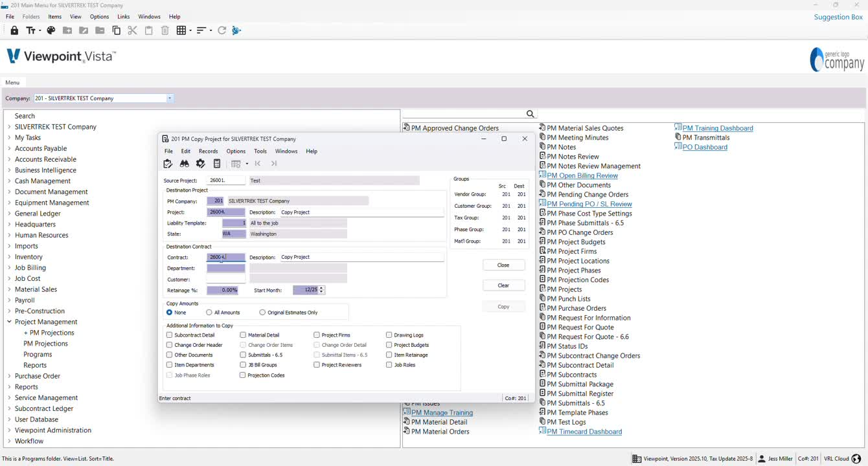Click the edit folder icon

[x=84, y=30]
